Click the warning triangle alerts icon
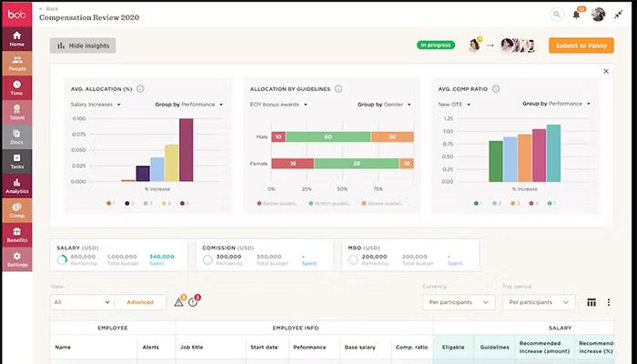 [x=178, y=302]
